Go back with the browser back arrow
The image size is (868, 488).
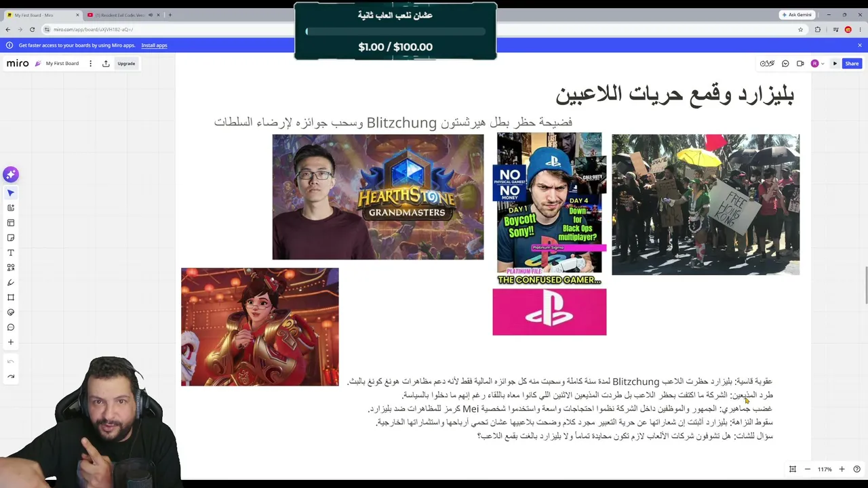(7, 30)
